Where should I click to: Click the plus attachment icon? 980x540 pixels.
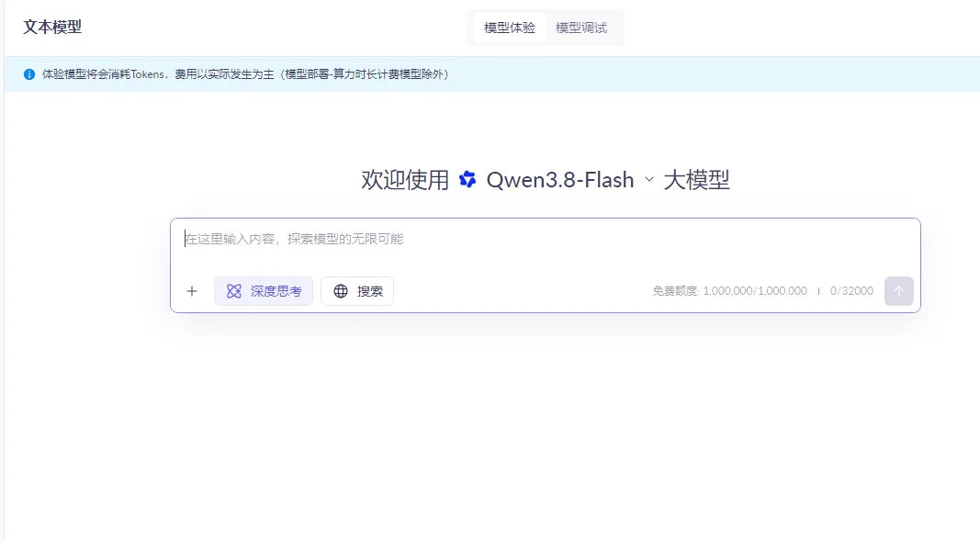pos(192,291)
